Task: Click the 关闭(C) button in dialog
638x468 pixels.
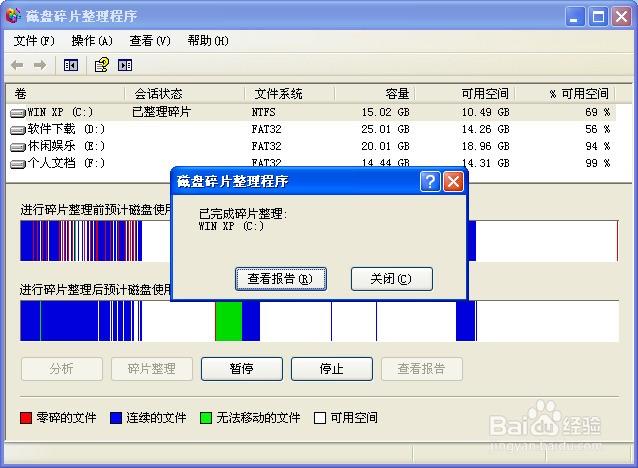Action: click(x=391, y=279)
